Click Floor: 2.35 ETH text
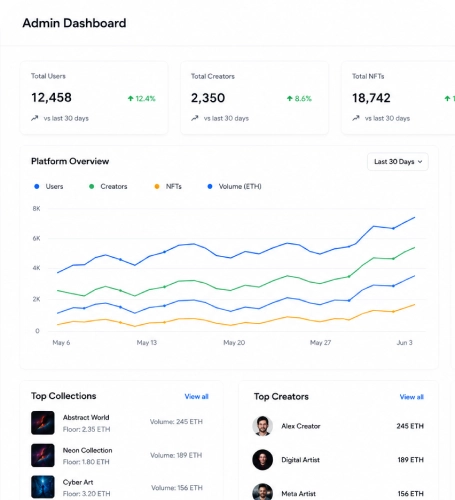 [86, 429]
